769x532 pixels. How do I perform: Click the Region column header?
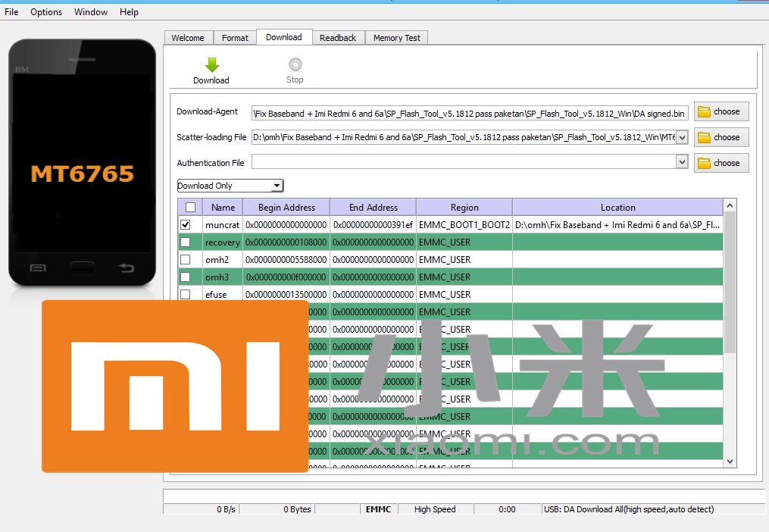pos(464,207)
